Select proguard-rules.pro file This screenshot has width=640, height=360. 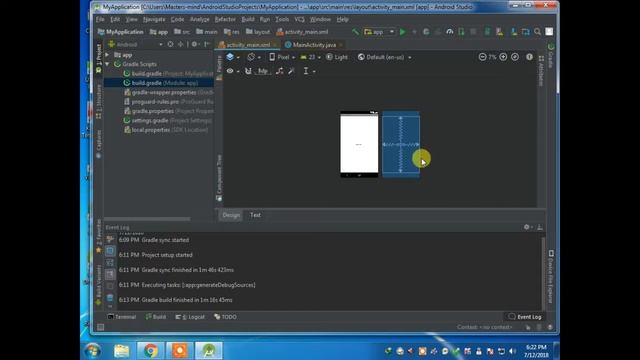click(168, 102)
